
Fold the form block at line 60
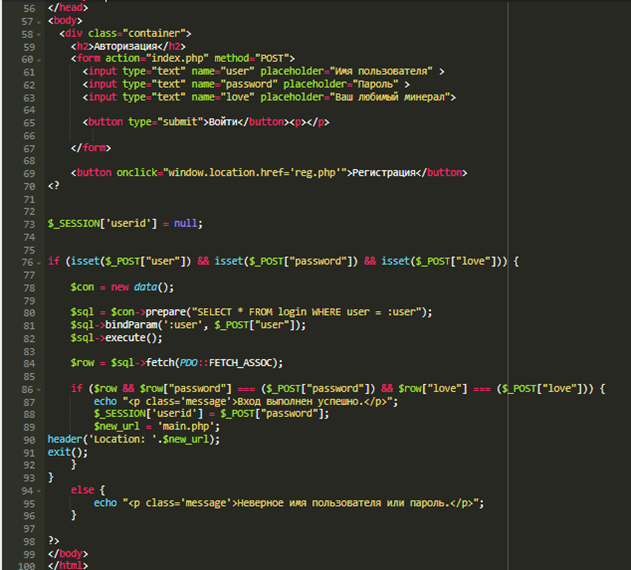pyautogui.click(x=39, y=60)
